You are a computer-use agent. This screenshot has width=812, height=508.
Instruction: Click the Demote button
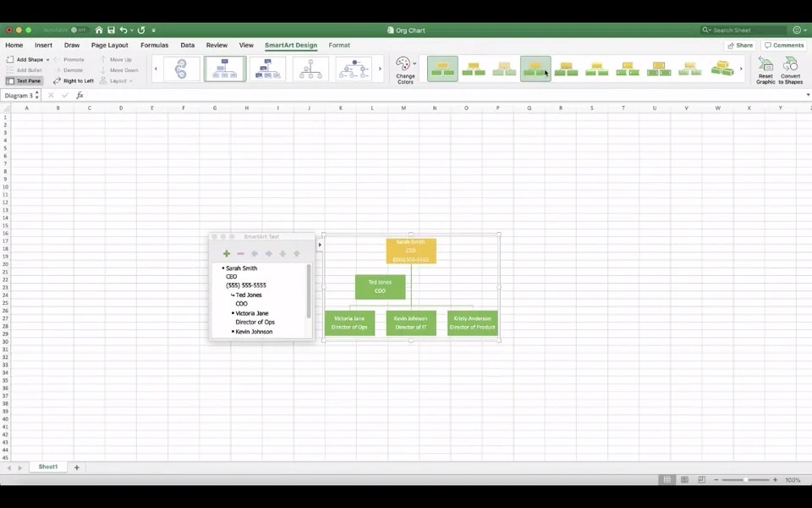(68, 70)
